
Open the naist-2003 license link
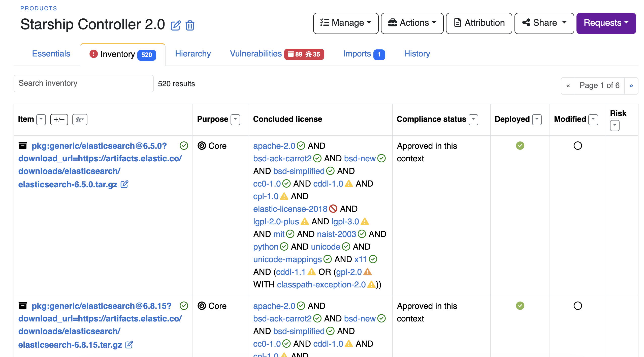336,234
